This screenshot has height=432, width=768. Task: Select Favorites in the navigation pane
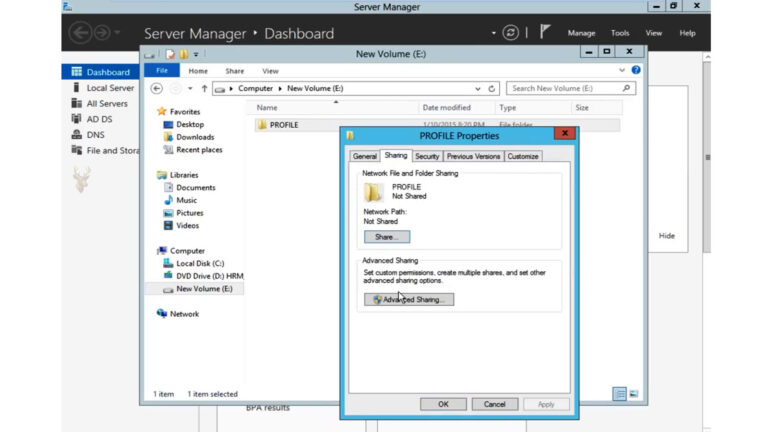[x=185, y=112]
